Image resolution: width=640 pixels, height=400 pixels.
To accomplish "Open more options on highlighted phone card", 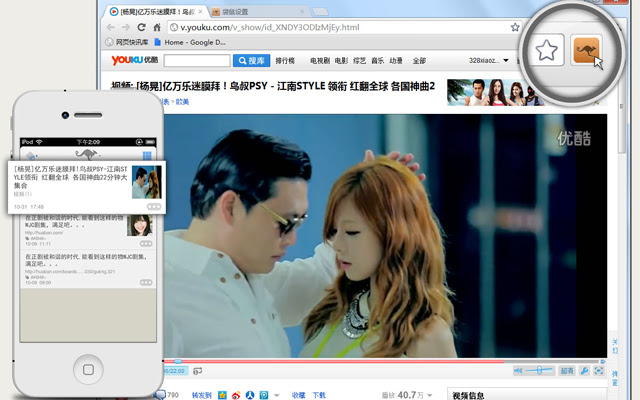I will 154,207.
